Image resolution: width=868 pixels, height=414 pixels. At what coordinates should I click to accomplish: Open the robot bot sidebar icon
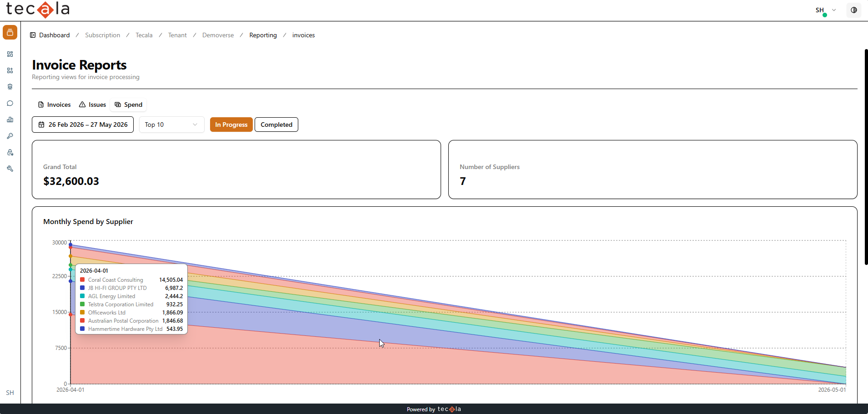tap(10, 87)
